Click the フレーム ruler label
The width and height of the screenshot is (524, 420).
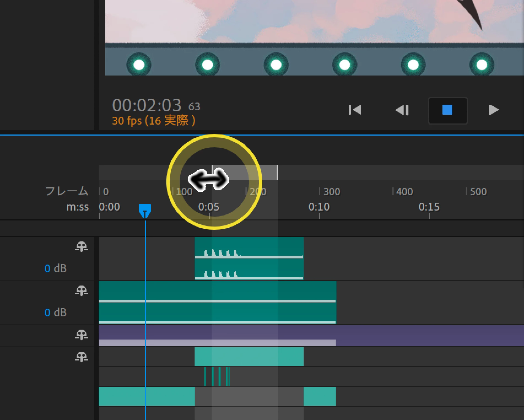tap(67, 191)
